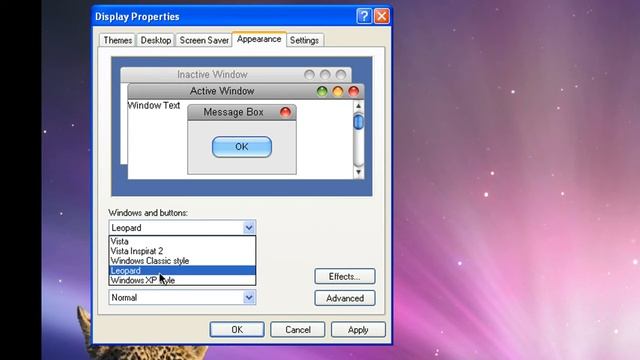This screenshot has width=640, height=360.
Task: Click the Effects... button
Action: 344,276
